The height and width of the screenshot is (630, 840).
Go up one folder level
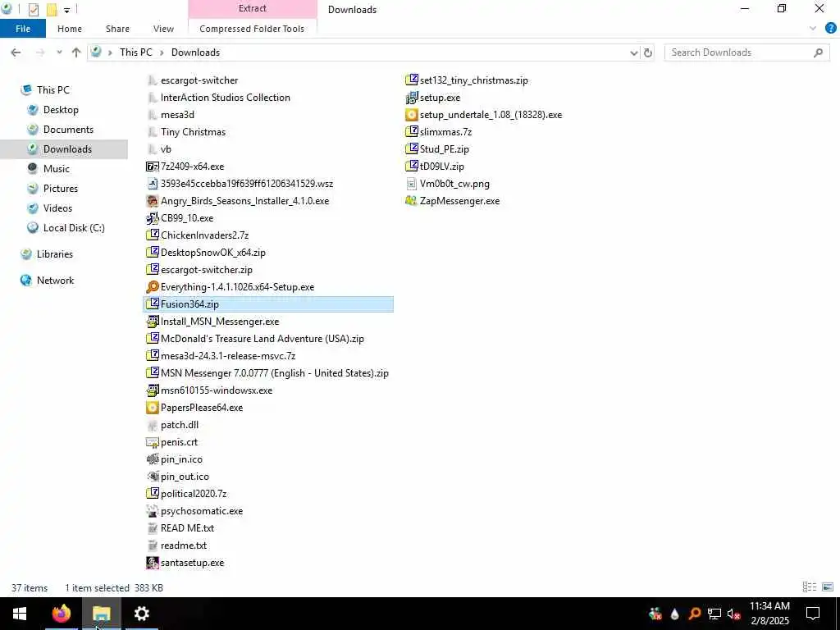(x=76, y=52)
